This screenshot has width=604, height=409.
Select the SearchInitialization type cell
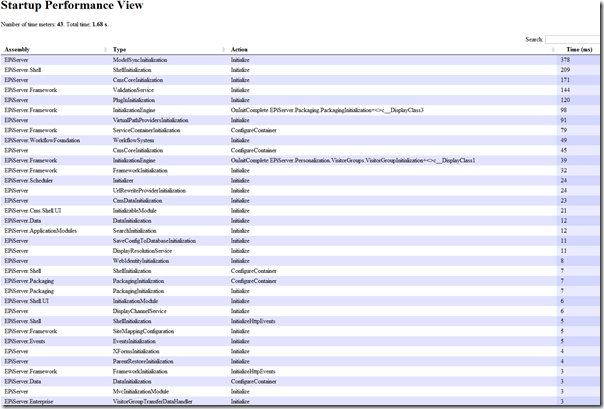[x=134, y=231]
